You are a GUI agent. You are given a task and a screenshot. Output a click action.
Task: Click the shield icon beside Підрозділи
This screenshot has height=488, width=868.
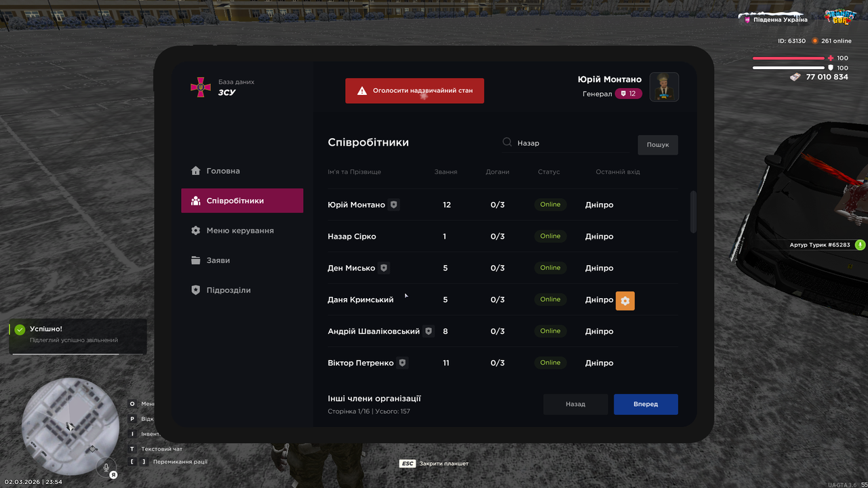[x=196, y=290]
